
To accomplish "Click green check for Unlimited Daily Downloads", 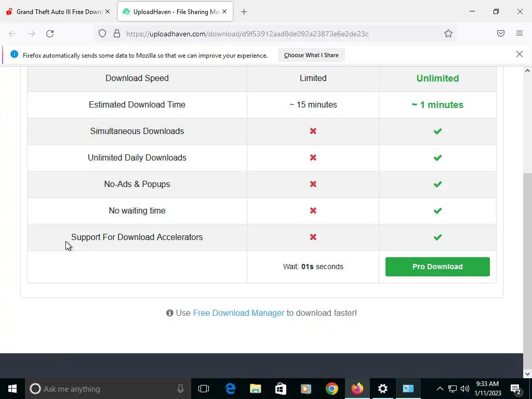I will coord(437,158).
